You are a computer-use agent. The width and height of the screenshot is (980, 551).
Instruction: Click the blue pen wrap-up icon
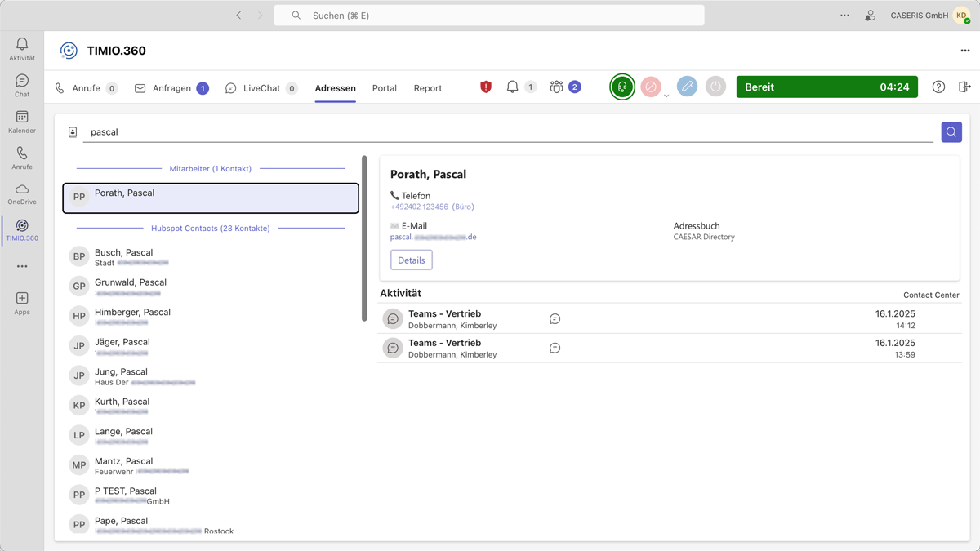[687, 87]
